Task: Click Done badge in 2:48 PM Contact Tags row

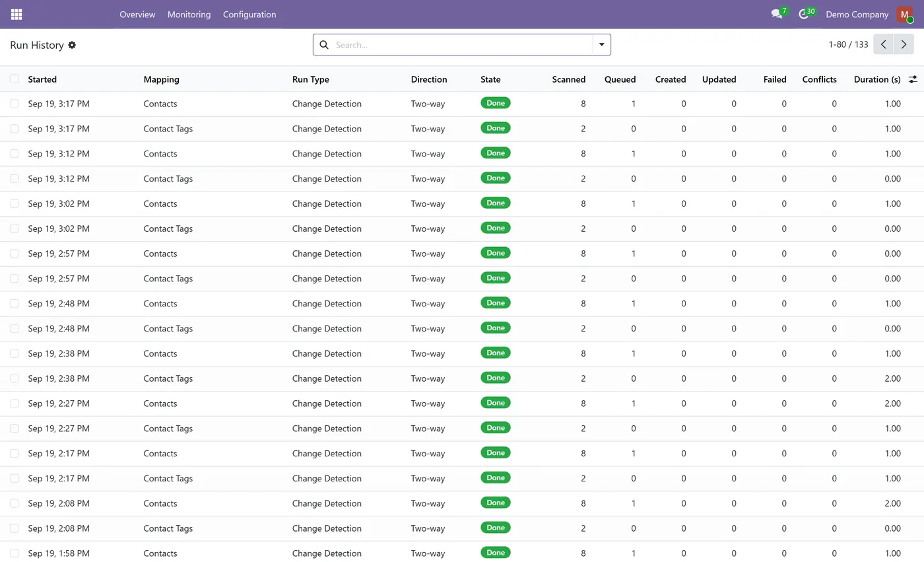Action: pyautogui.click(x=496, y=328)
